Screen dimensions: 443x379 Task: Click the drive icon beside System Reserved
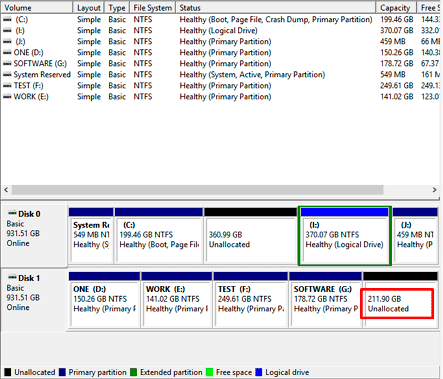7,75
